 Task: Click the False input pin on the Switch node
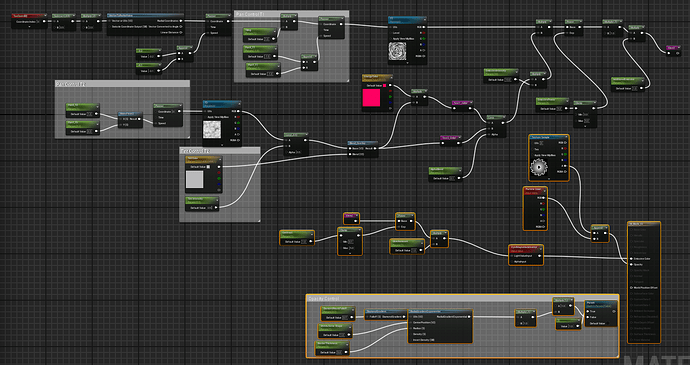(x=587, y=317)
